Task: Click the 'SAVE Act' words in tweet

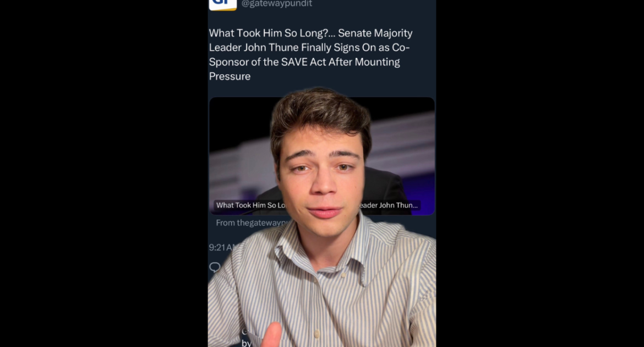Action: (x=303, y=62)
